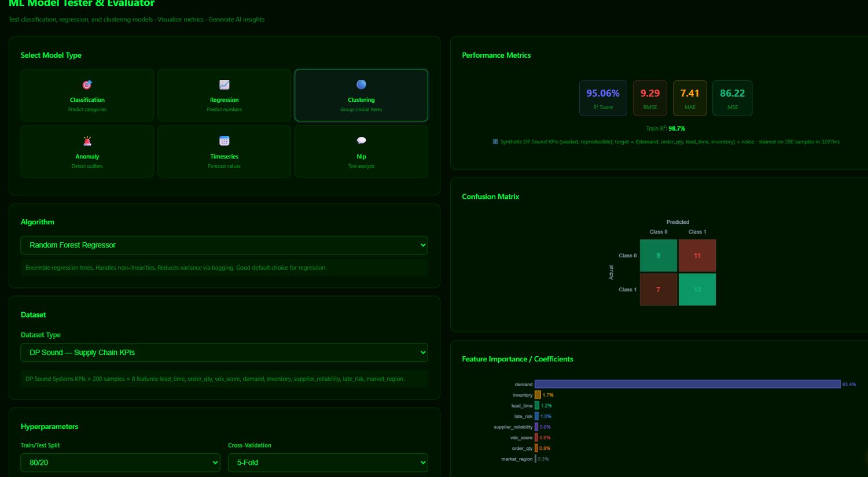Click the Feature Importance / Coefficients heading
Screen dimensions: 868x477
(517, 359)
